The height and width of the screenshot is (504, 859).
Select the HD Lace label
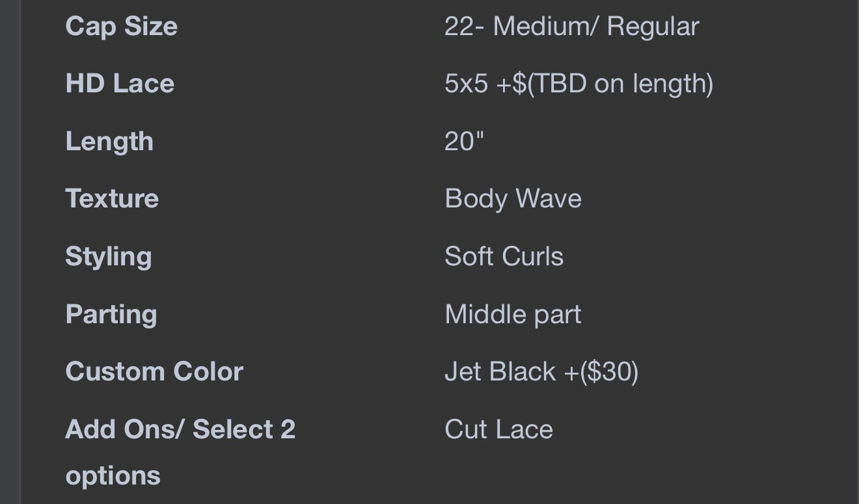[120, 83]
